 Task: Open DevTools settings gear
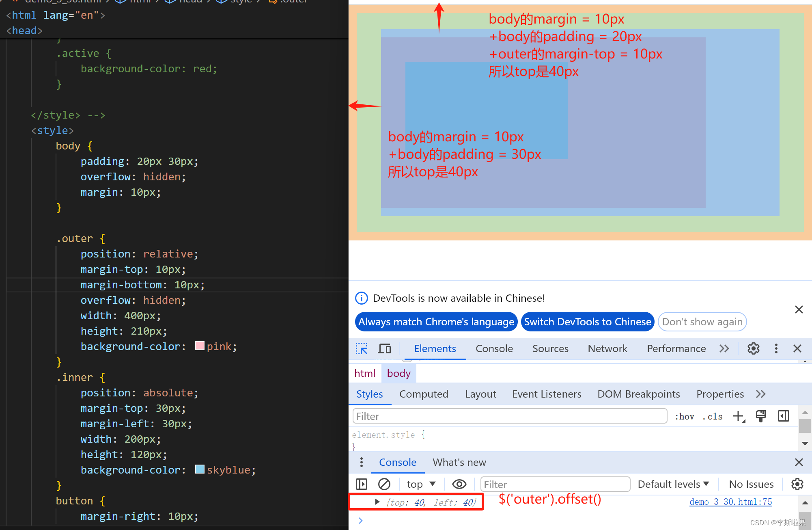753,348
